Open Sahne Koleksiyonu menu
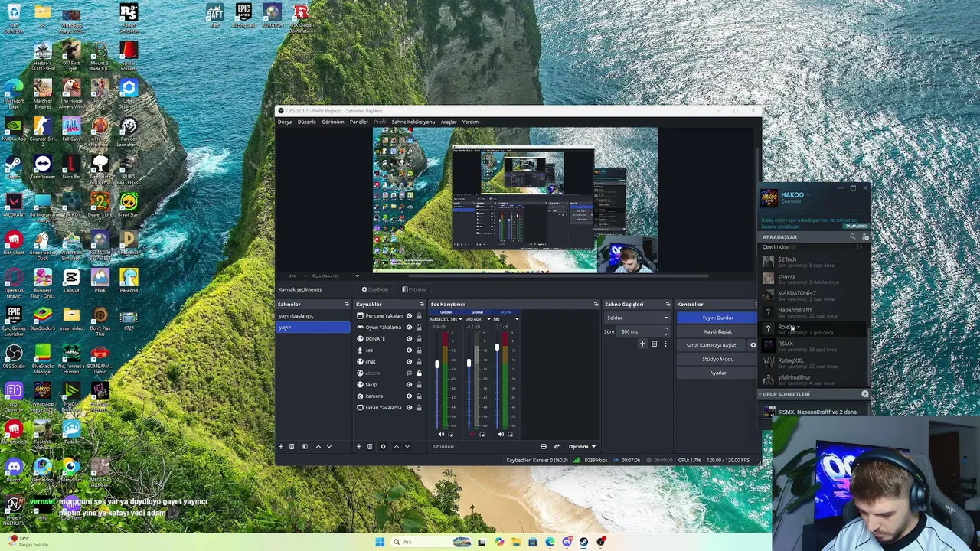The width and height of the screenshot is (980, 551). pos(413,122)
